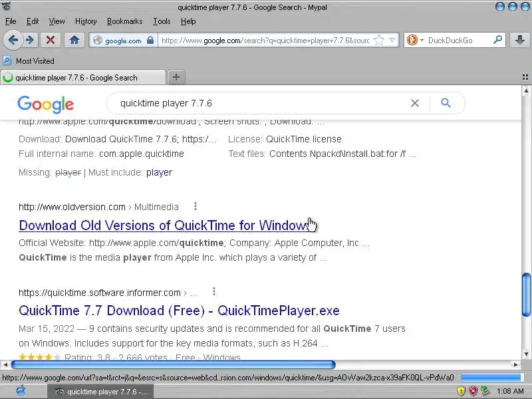This screenshot has height=399, width=532.
Task: Click the network connection tray icon
Action: coord(485,391)
